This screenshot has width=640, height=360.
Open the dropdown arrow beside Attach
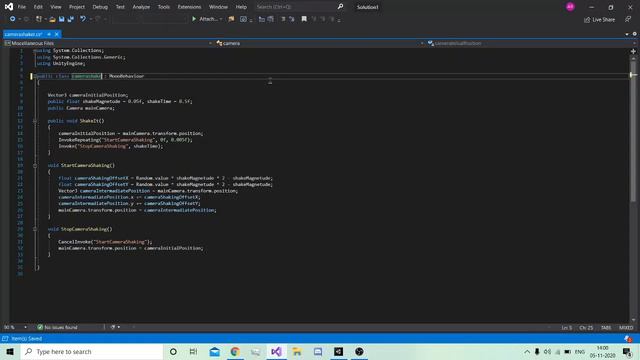tap(221, 19)
